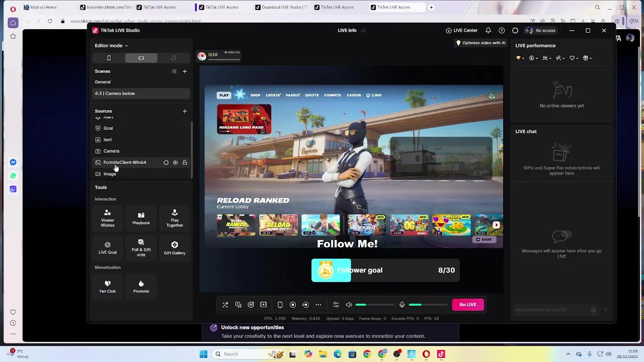Click the phone preview icon in bottom toolbar
This screenshot has height=362, width=644.
pyautogui.click(x=280, y=305)
